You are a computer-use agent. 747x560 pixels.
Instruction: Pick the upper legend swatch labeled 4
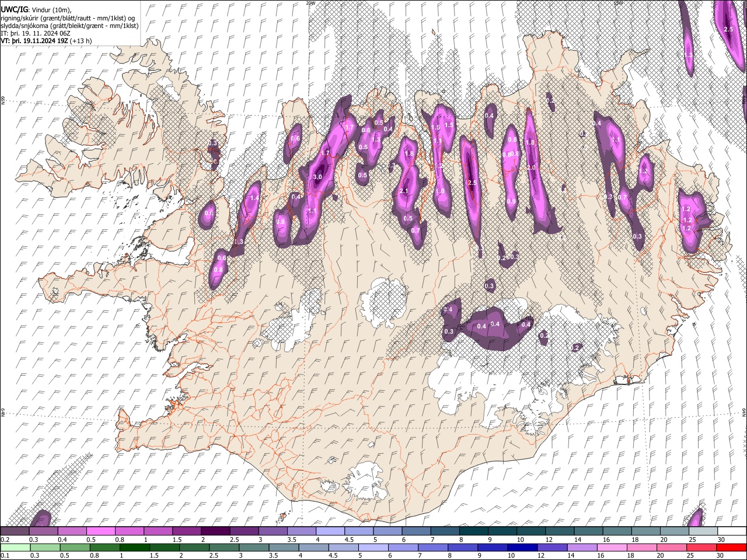[330, 531]
